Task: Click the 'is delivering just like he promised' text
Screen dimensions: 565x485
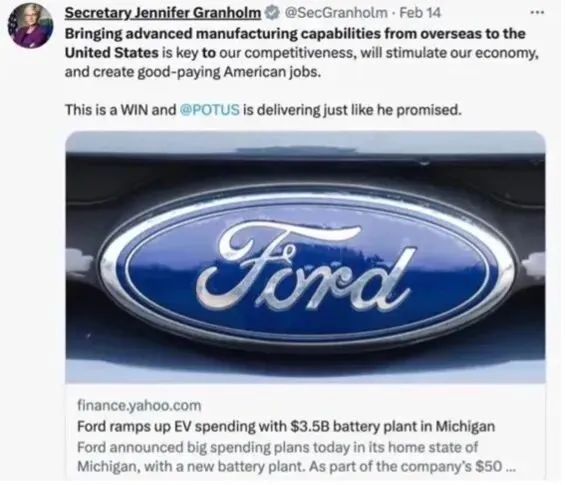Action: [352, 110]
